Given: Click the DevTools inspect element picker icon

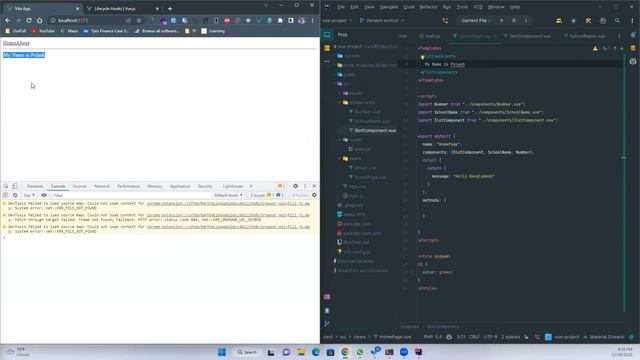Looking at the screenshot, I should (6, 186).
